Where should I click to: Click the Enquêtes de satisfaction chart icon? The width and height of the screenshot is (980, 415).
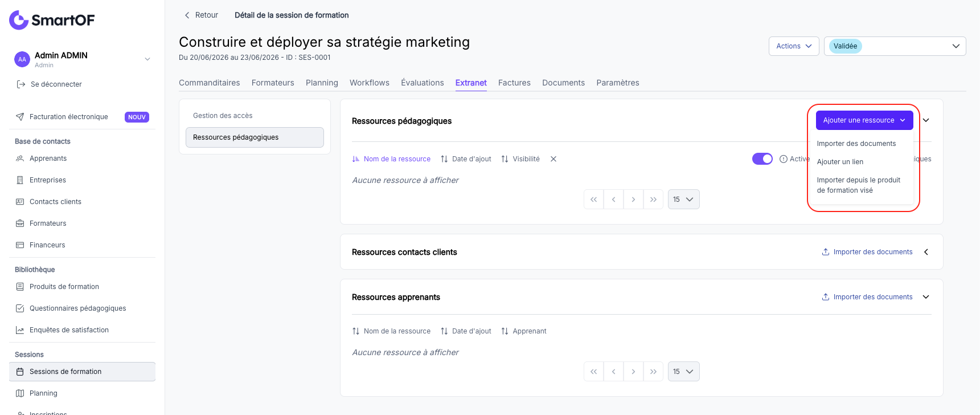[20, 330]
